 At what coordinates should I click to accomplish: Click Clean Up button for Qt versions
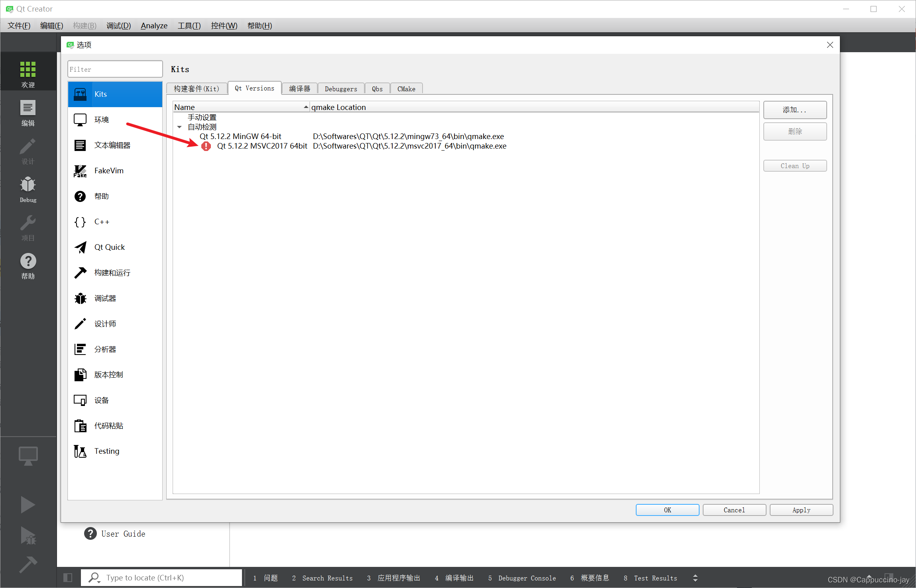tap(796, 166)
